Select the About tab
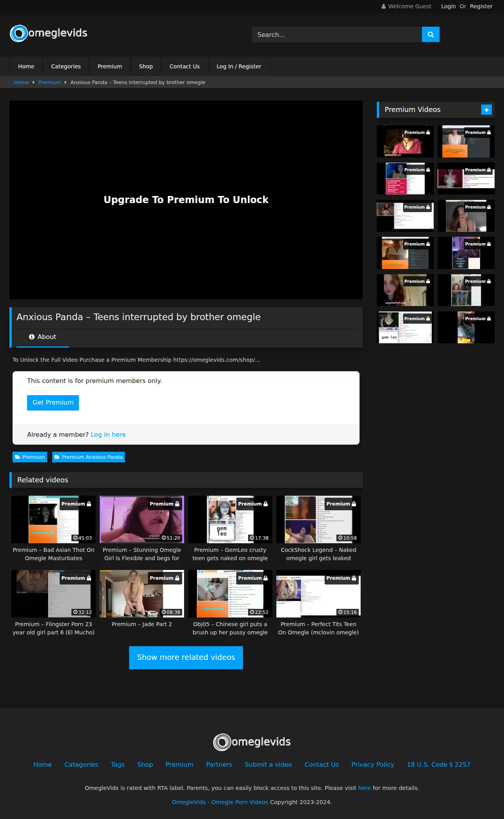This screenshot has width=504, height=819. click(x=42, y=337)
